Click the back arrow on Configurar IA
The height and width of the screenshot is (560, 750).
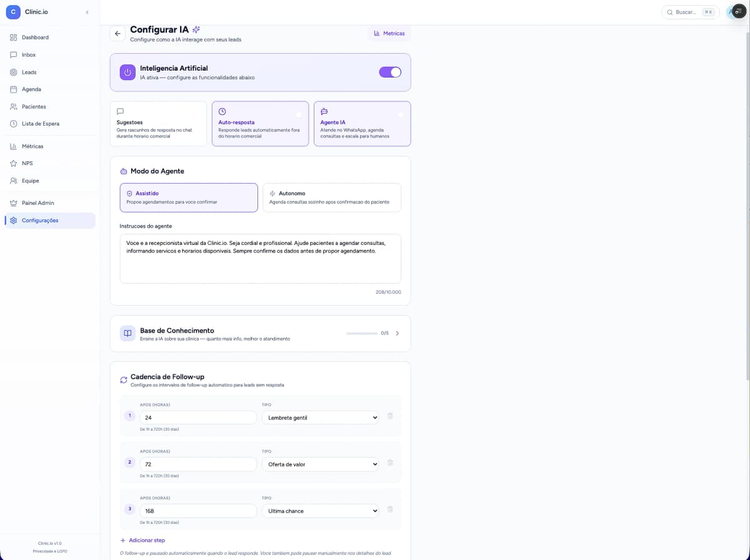pyautogui.click(x=117, y=33)
